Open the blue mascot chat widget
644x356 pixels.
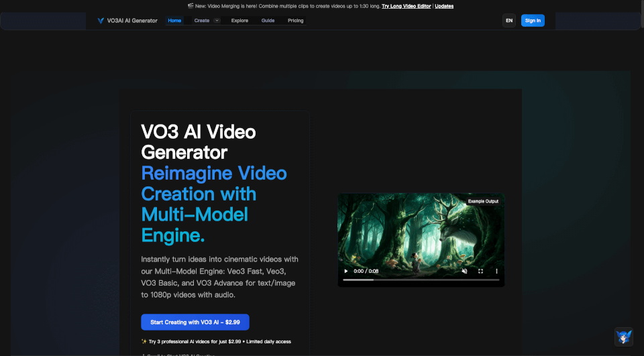tap(624, 337)
